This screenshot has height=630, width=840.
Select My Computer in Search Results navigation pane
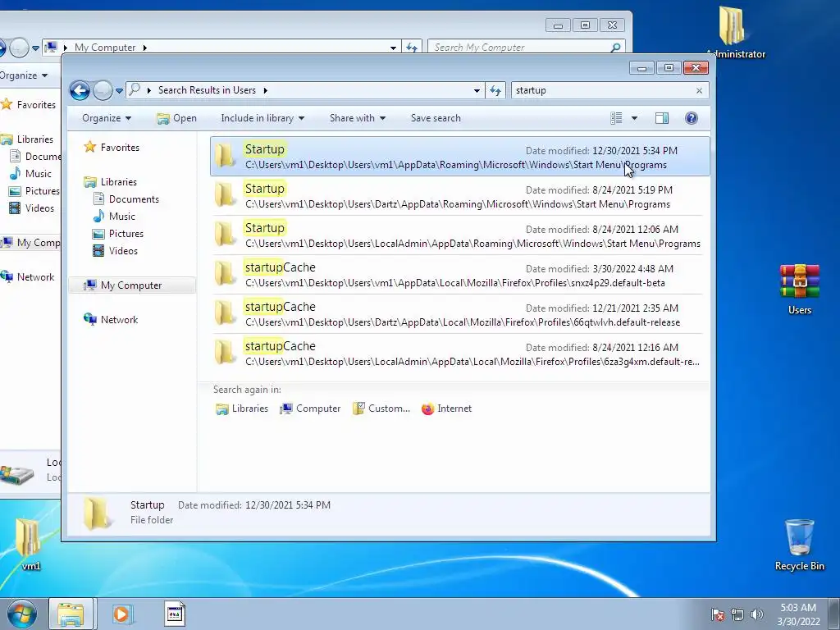[x=132, y=285]
